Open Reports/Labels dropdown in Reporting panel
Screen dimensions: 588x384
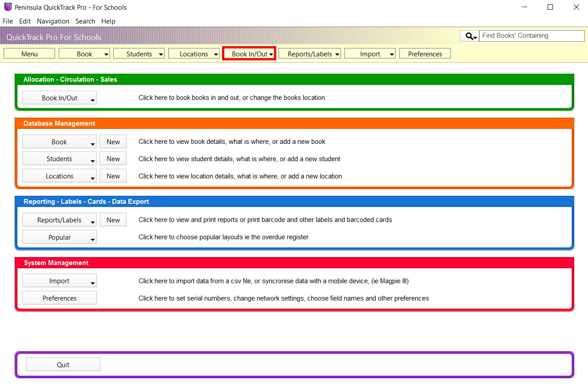point(60,220)
